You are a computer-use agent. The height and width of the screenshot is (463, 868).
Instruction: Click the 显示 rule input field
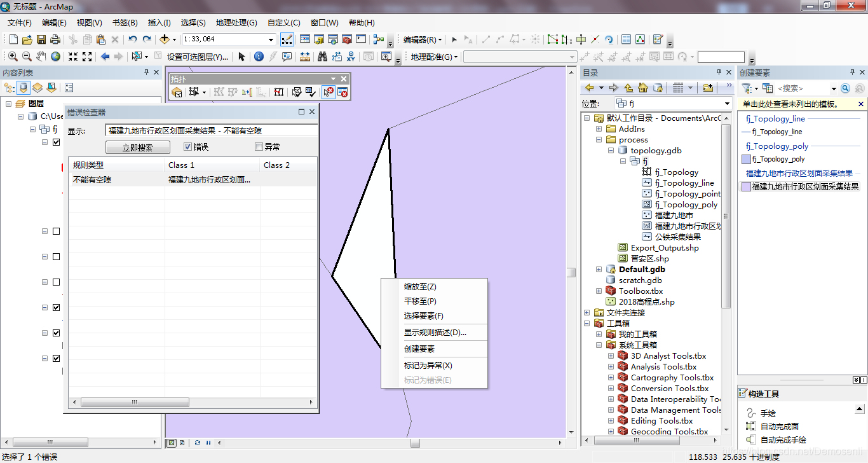pos(211,130)
